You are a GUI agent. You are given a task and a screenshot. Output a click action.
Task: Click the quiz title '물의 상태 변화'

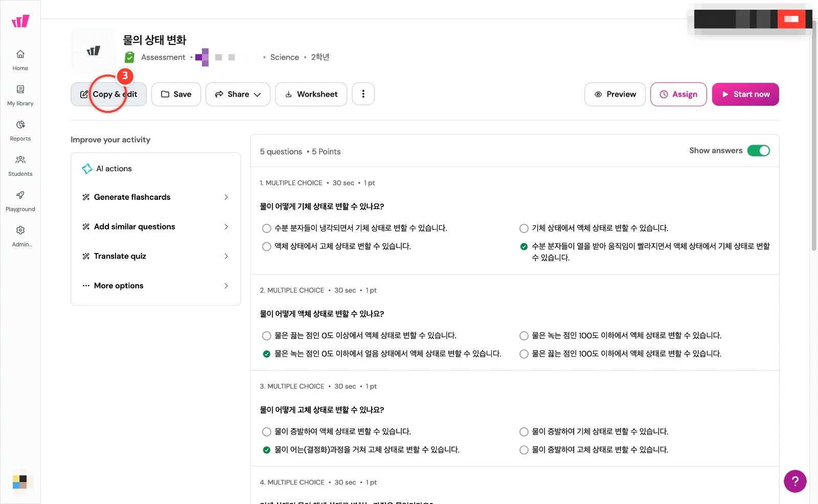[x=154, y=40]
